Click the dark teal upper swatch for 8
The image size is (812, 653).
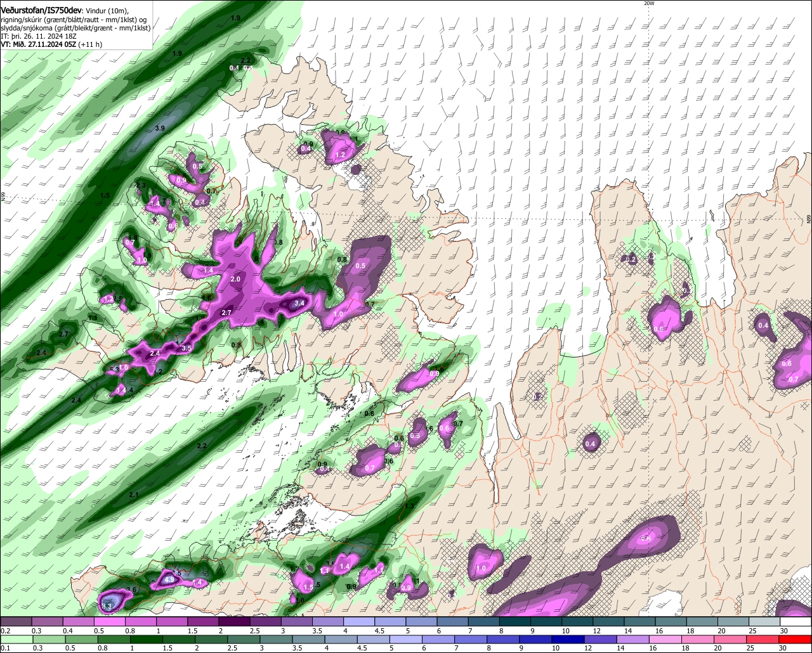(515, 622)
